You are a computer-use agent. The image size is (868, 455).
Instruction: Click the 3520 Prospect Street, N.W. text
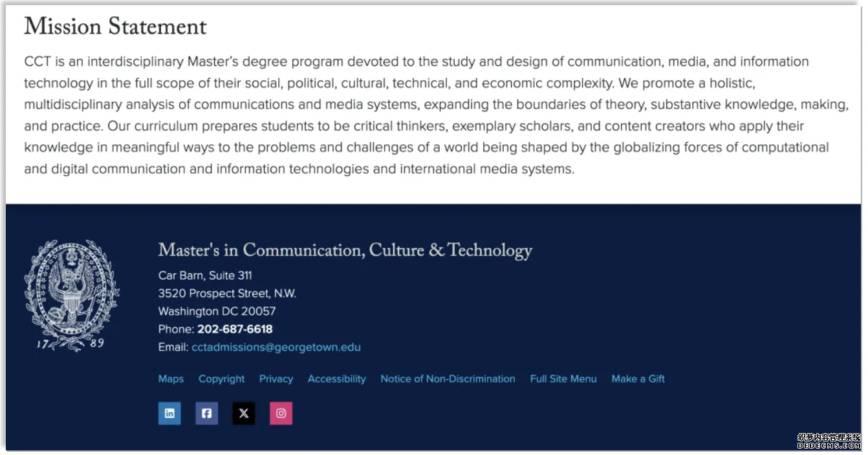(x=227, y=293)
